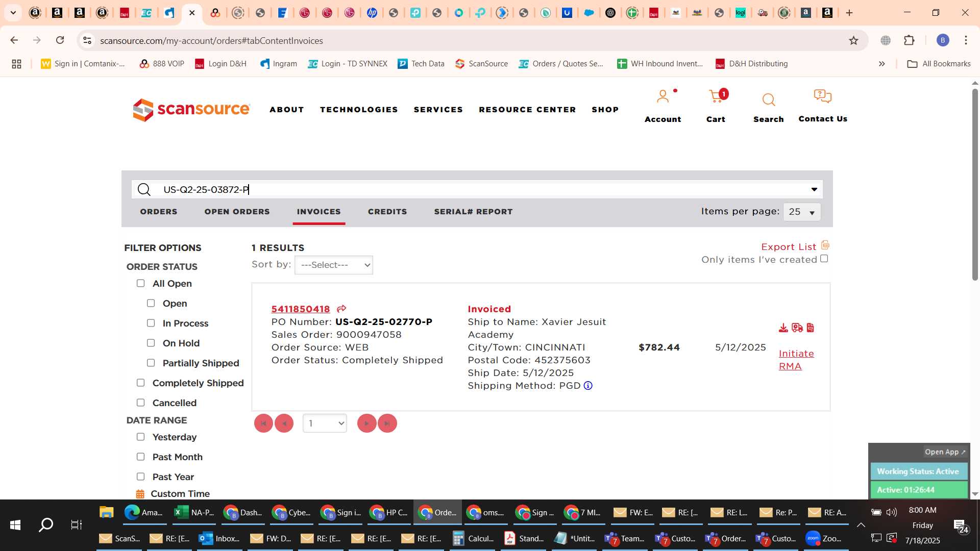
Task: Open the Sort by dropdown
Action: coord(334,265)
